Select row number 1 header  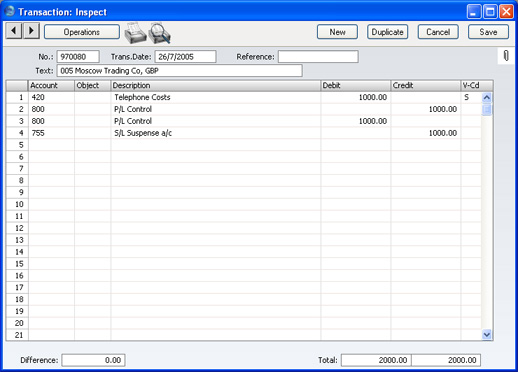pos(17,97)
